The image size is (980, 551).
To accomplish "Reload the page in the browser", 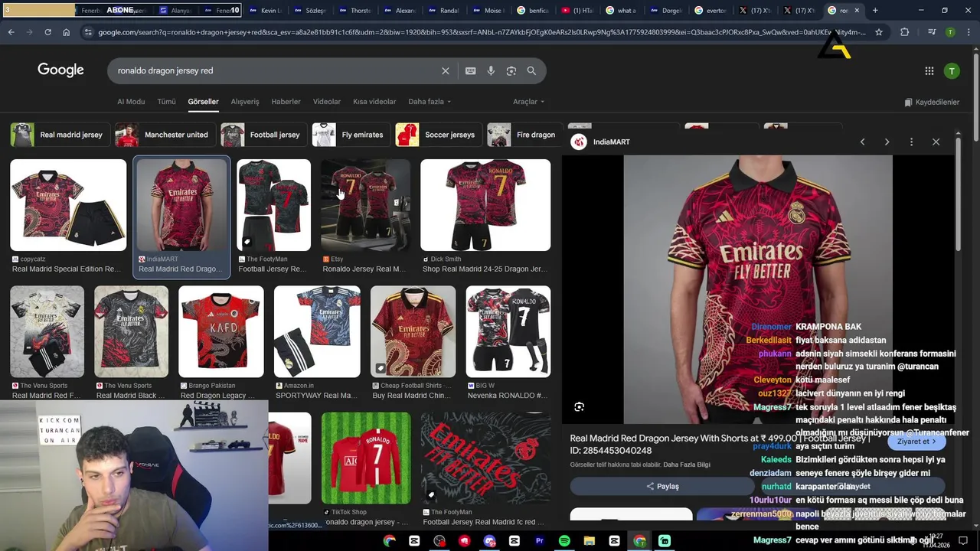I will point(47,32).
